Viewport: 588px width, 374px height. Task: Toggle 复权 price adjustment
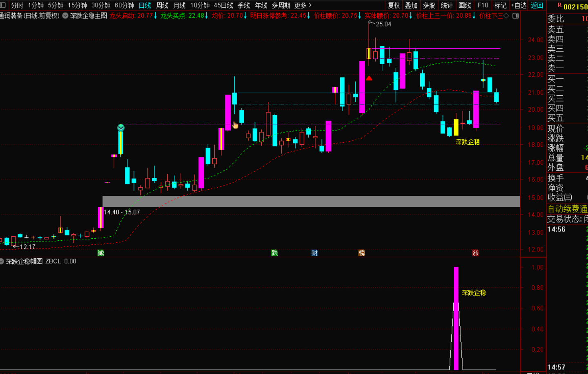pyautogui.click(x=394, y=5)
